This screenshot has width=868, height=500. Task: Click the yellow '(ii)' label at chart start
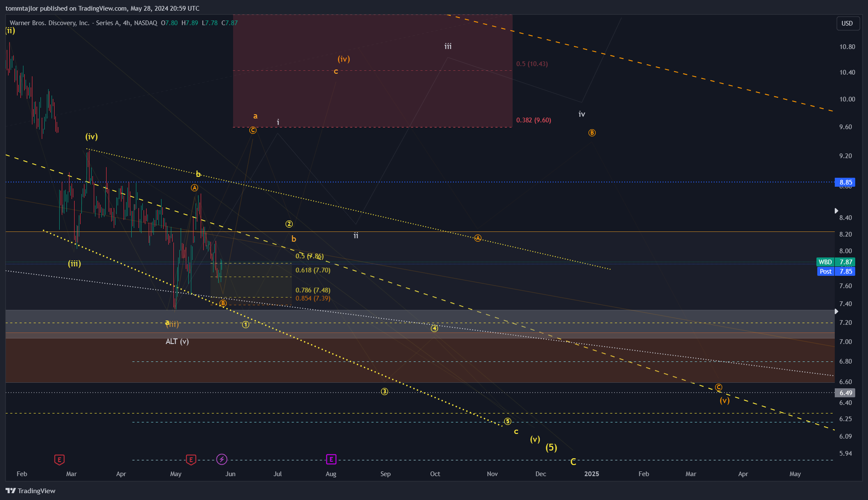click(10, 31)
